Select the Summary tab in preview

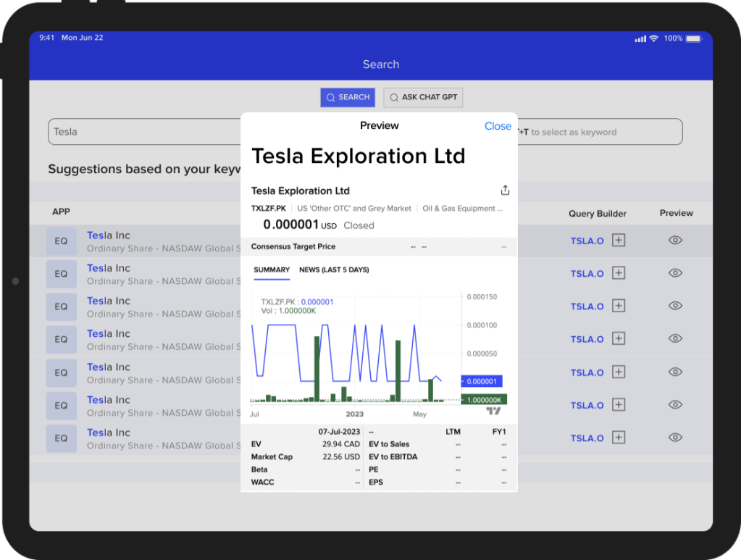(x=272, y=270)
